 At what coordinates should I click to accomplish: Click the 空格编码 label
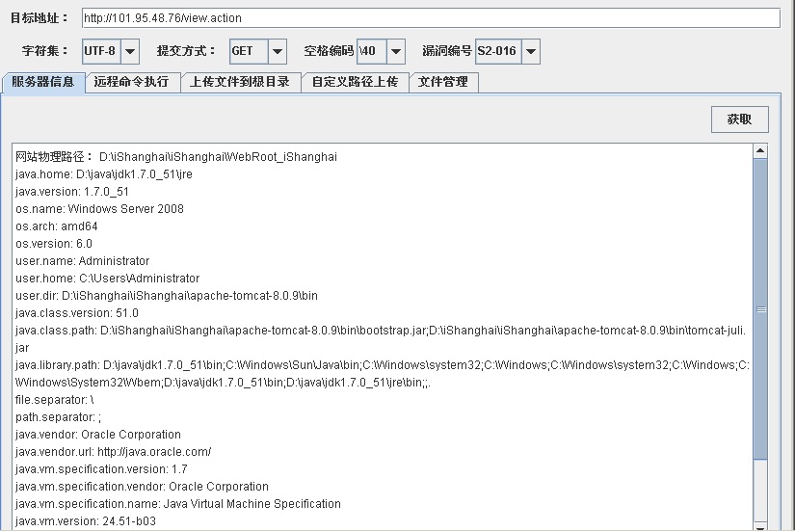[329, 51]
